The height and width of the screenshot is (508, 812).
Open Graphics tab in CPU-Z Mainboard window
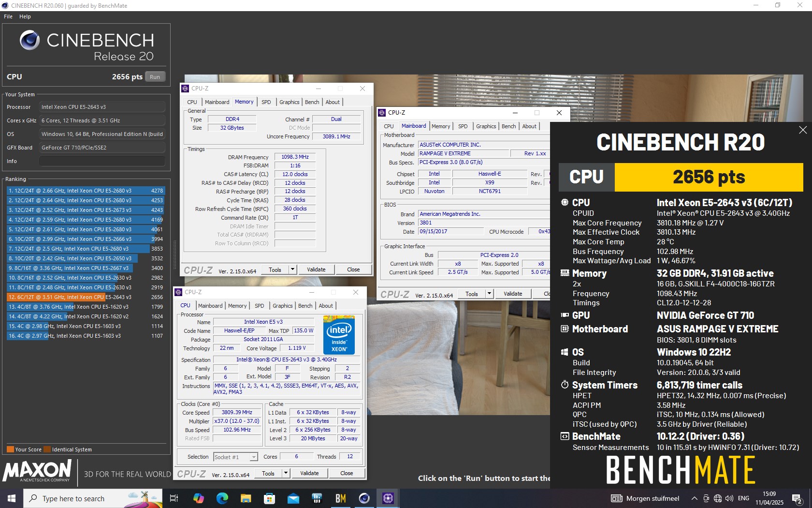[x=486, y=126]
